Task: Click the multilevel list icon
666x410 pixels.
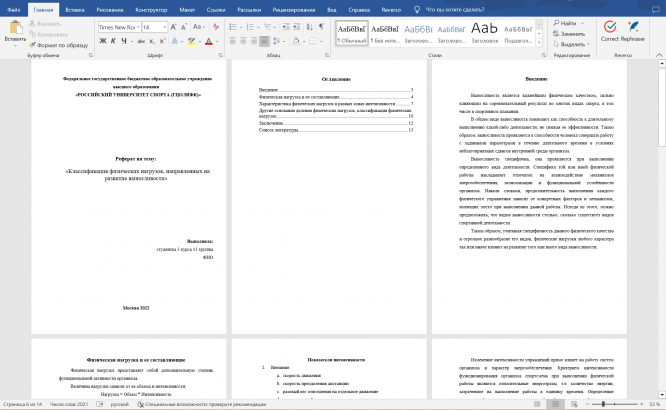Action: [x=268, y=27]
